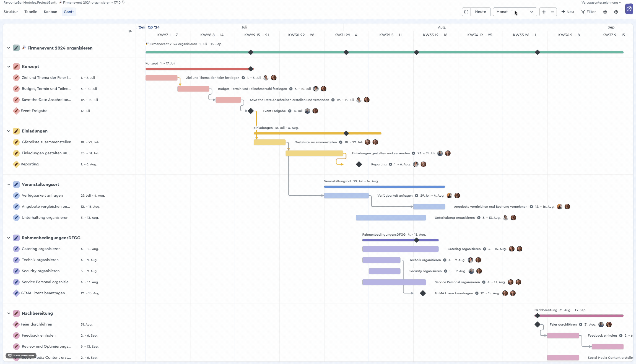The width and height of the screenshot is (636, 364).
Task: Click the pencil icon next to Reporting
Action: pos(16,164)
